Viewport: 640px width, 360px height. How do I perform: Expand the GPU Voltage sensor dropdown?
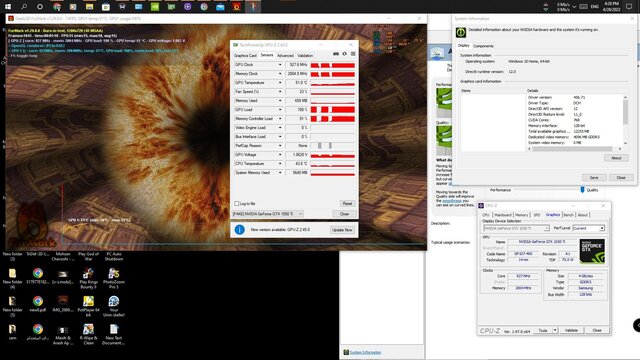pyautogui.click(x=280, y=155)
